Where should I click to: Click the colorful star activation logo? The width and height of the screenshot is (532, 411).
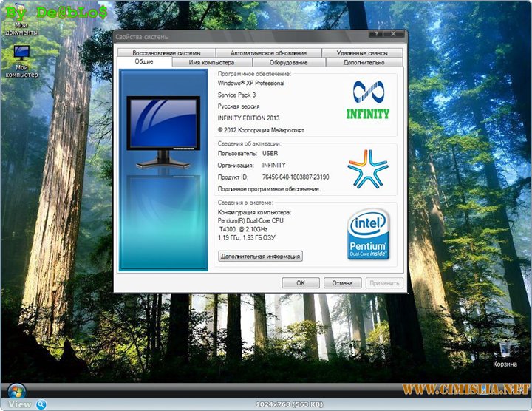(368, 169)
